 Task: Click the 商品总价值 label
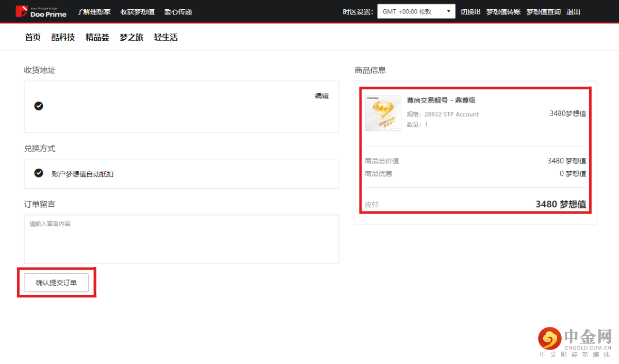coord(382,161)
